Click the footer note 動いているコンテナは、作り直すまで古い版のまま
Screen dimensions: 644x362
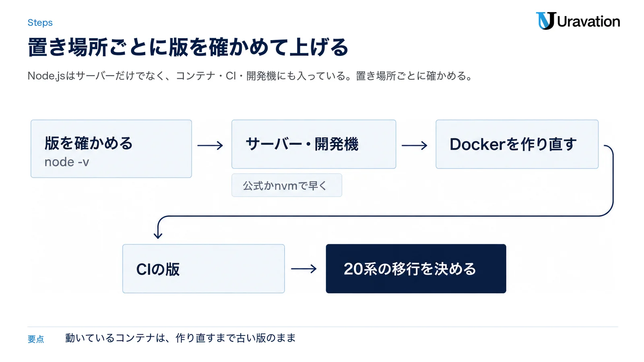180,338
